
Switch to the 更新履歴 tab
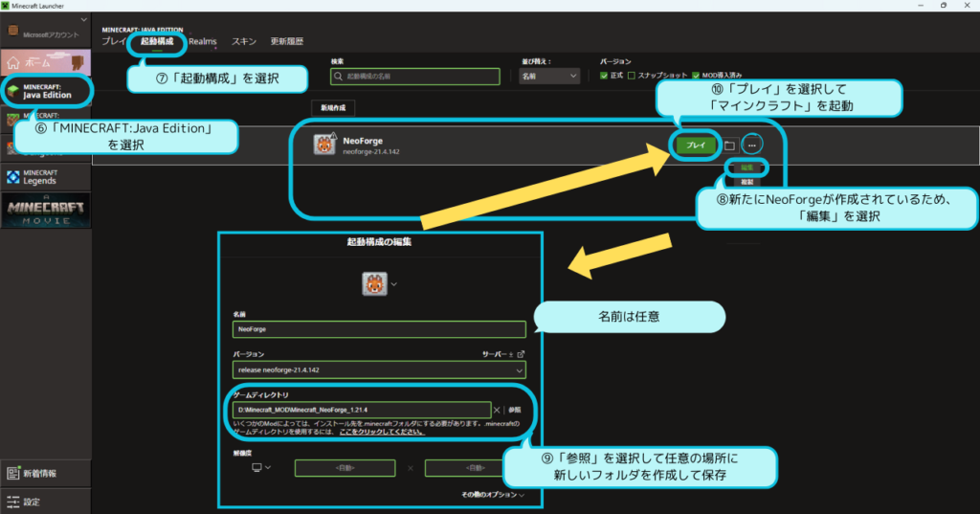coord(287,41)
